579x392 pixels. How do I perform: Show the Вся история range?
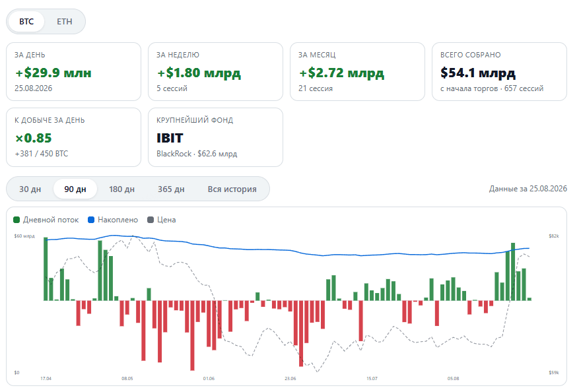coord(232,189)
